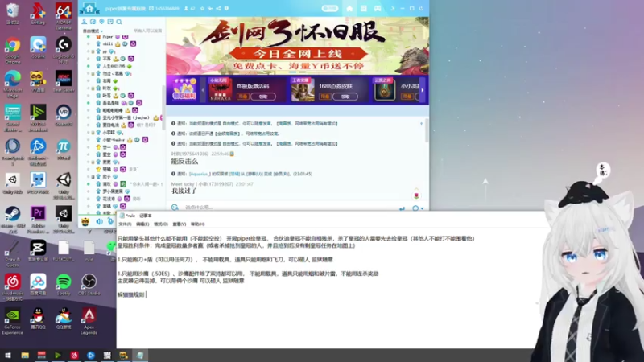Open Notepad 格式(O) menu
This screenshot has height=362, width=644.
click(x=160, y=224)
